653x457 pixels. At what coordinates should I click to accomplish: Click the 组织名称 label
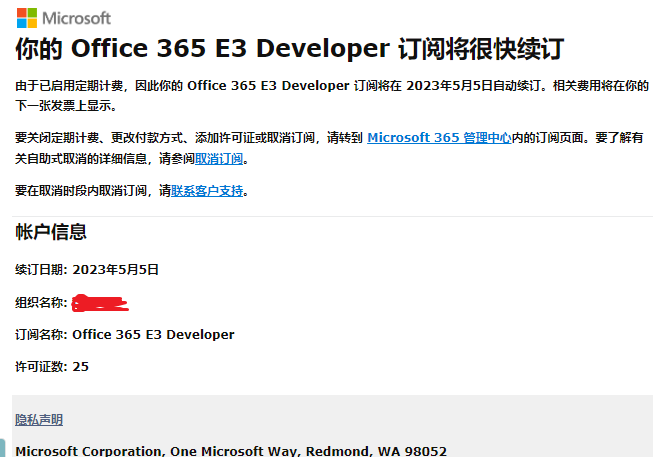pos(41,302)
